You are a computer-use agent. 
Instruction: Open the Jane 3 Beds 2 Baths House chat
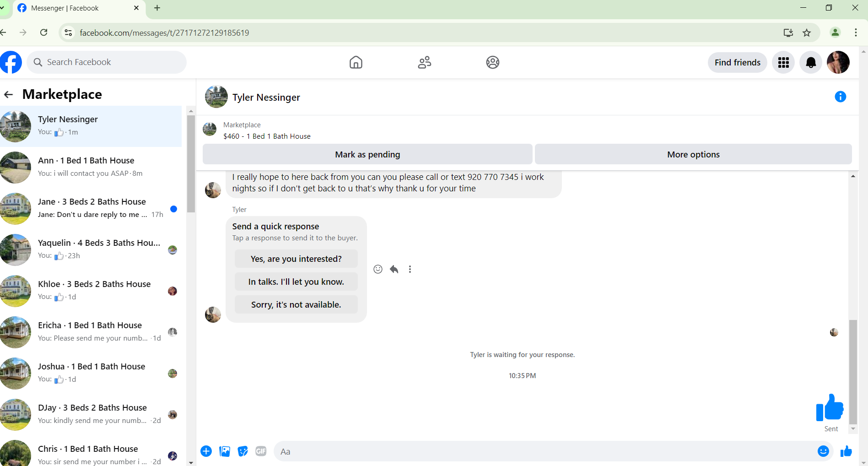coord(91,209)
